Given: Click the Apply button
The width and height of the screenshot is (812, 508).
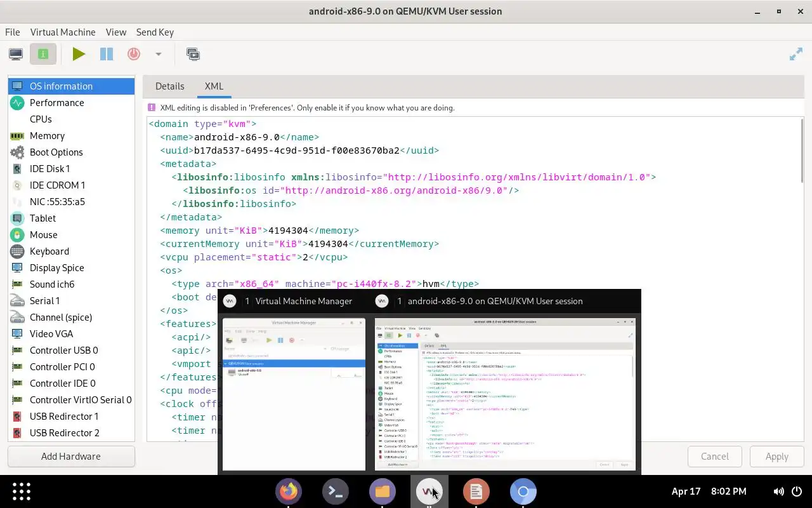Looking at the screenshot, I should click(x=776, y=456).
